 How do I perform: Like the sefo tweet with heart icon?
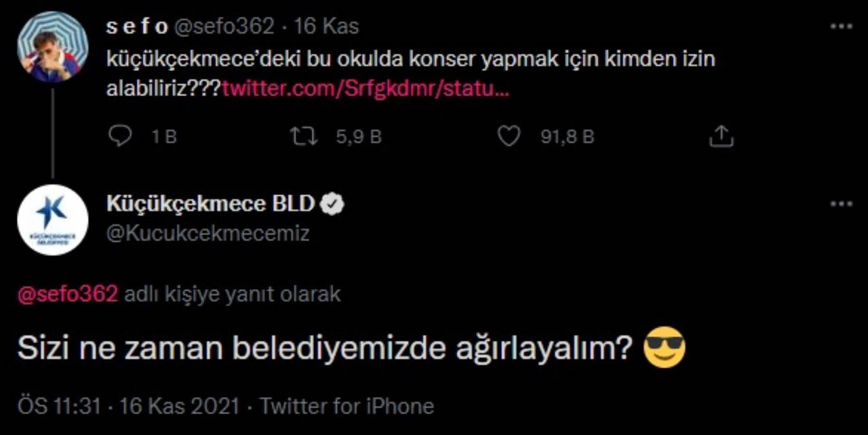[x=509, y=136]
